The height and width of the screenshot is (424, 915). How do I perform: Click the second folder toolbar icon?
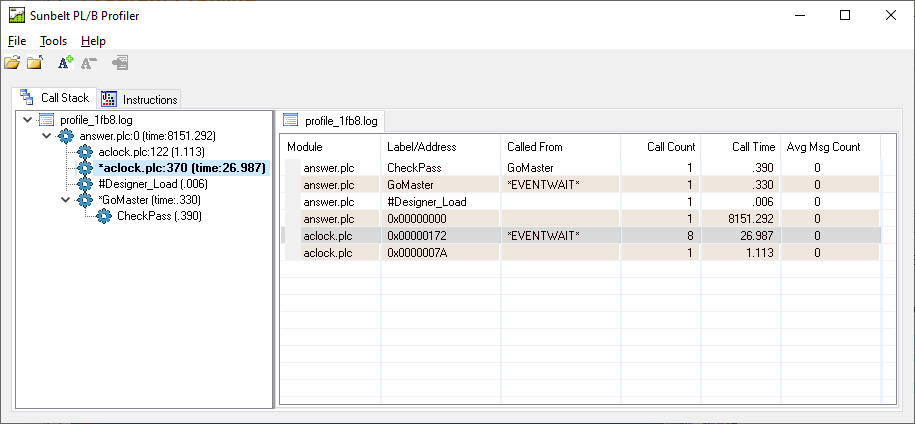34,63
